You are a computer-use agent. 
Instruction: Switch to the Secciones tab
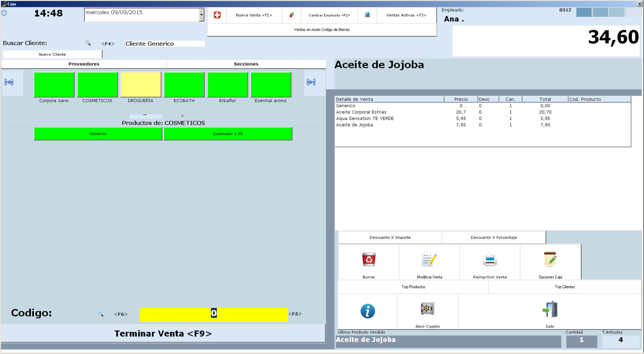click(x=246, y=64)
